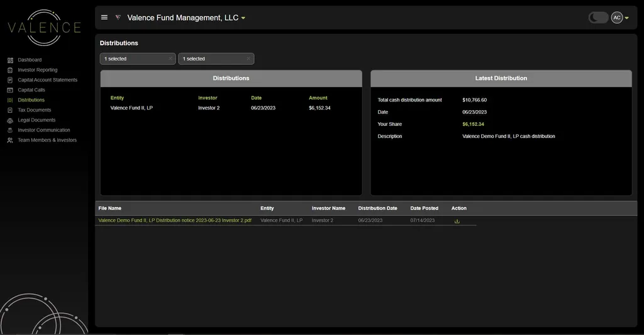Screen dimensions: 644x335
Task: Go to Capital Account Statements
Action: (x=47, y=80)
